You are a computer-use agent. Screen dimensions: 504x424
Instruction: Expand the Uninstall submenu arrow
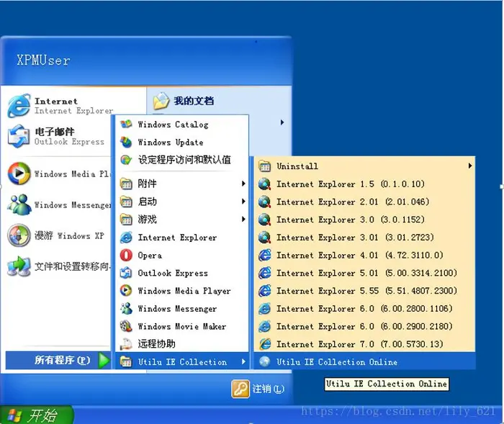(x=470, y=166)
